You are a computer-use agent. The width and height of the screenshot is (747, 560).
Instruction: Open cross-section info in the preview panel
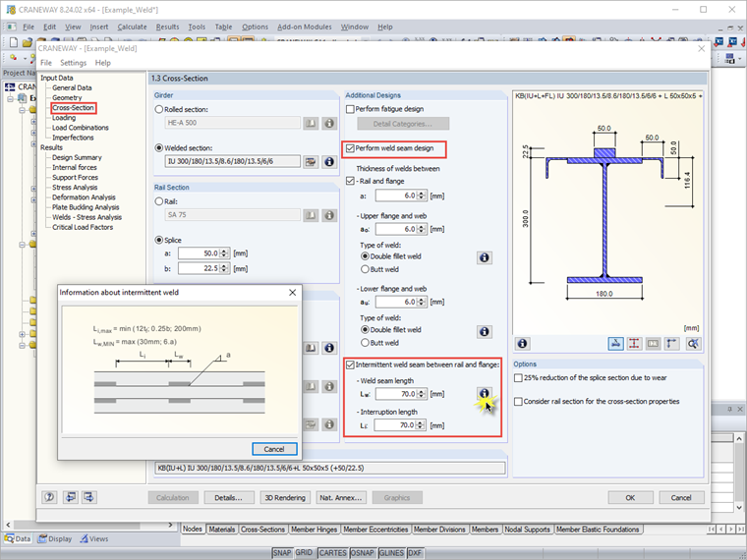click(522, 343)
